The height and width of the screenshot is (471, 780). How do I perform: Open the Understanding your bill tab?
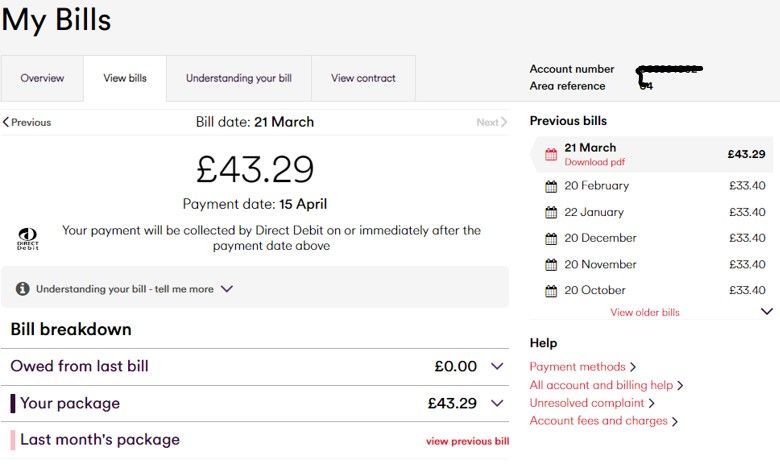[239, 78]
